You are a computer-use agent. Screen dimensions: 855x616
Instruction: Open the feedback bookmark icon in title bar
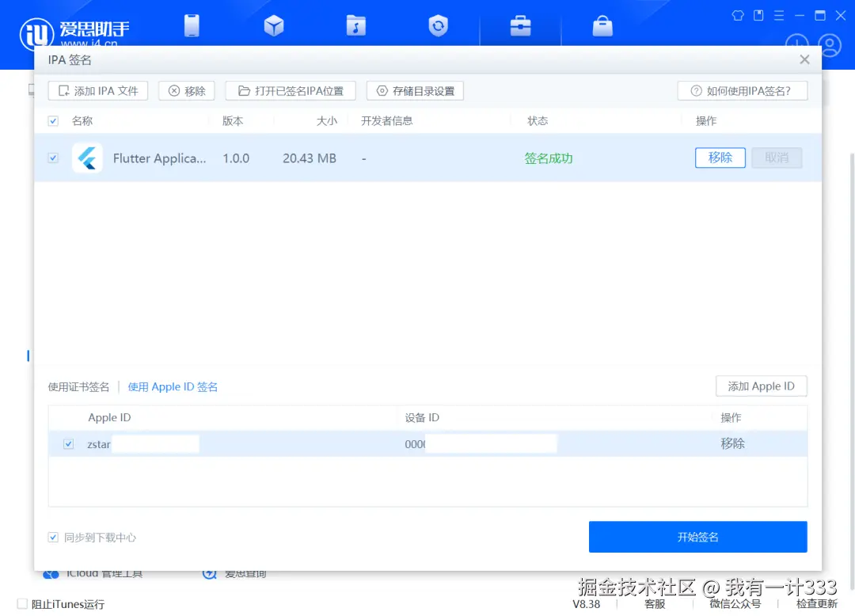(758, 15)
